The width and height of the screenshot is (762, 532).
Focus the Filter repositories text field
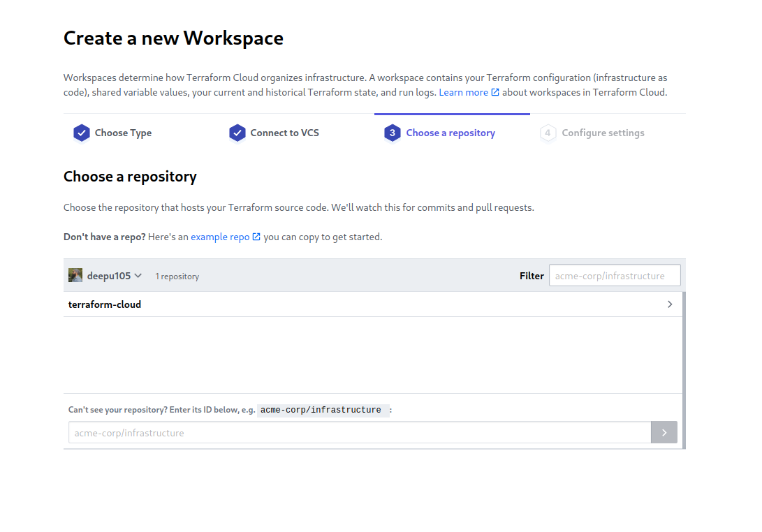(614, 276)
